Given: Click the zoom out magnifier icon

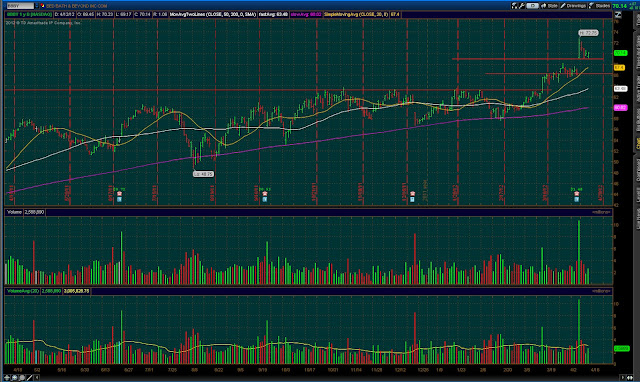Looking at the screenshot, I should [22, 378].
